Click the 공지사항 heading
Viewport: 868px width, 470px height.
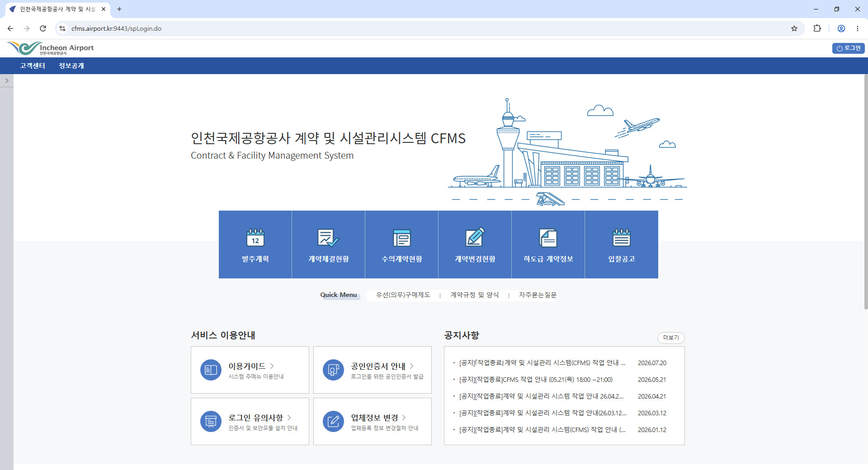462,335
